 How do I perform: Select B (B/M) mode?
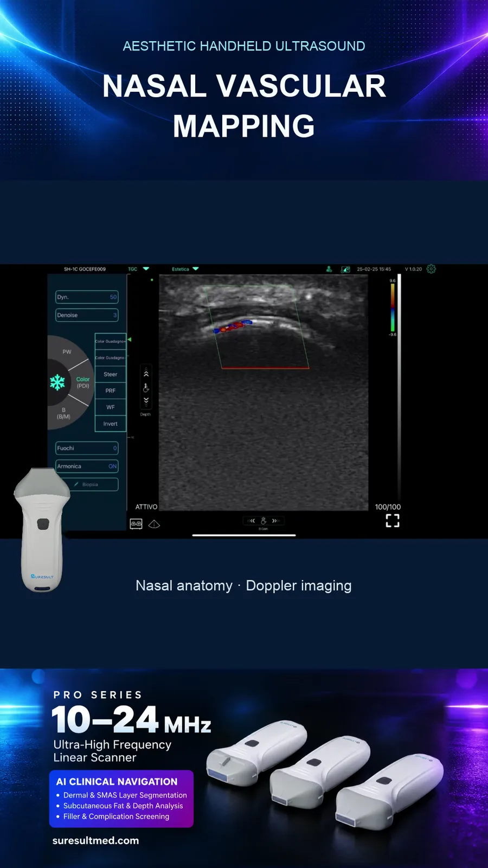point(63,413)
